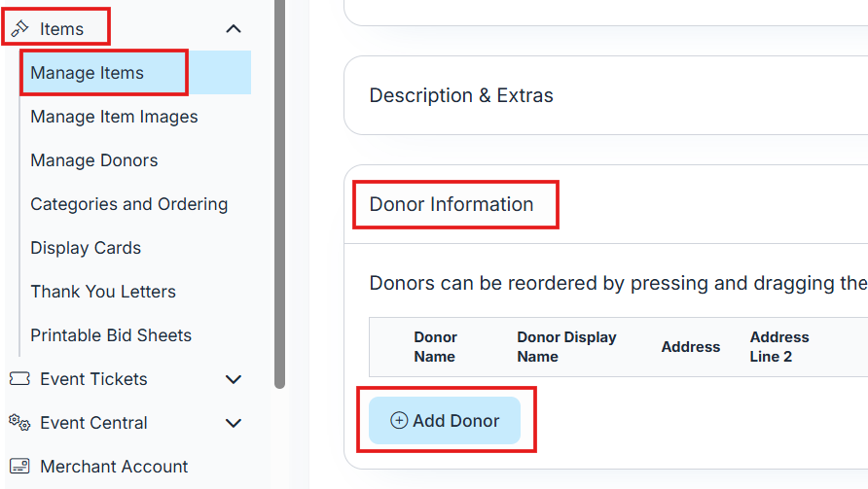Click the Merchant Account card icon

click(x=19, y=467)
